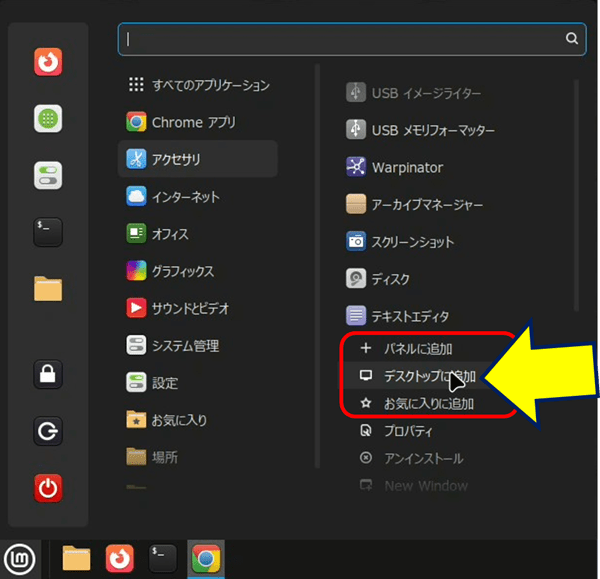Select システム管理 category

click(x=198, y=345)
